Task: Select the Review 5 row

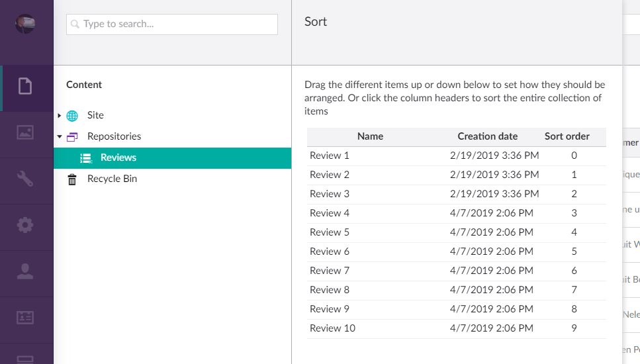Action: [x=456, y=232]
